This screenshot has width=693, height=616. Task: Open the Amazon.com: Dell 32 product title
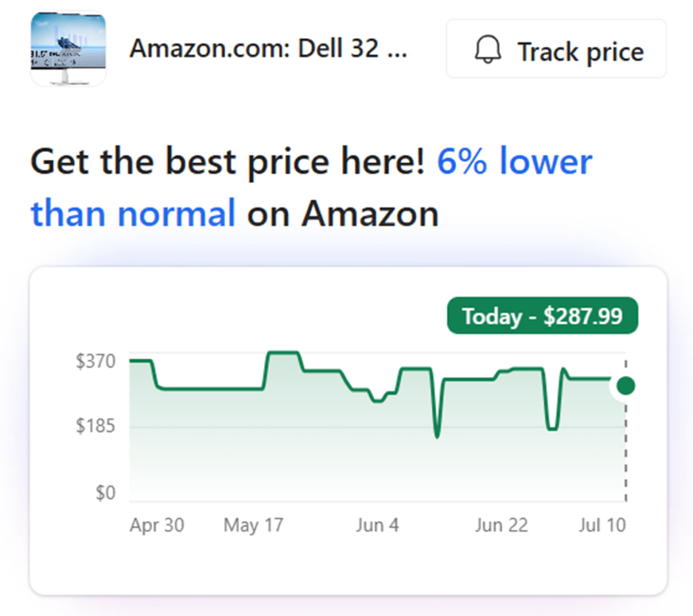tap(268, 48)
